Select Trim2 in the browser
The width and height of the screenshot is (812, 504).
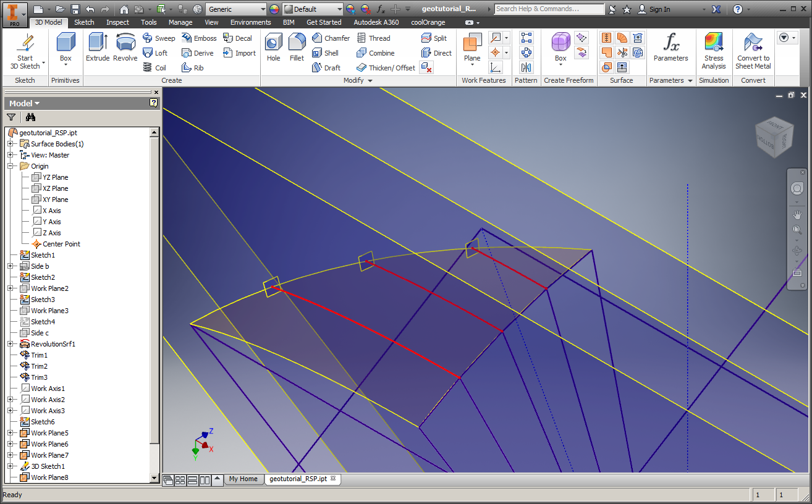click(x=33, y=366)
